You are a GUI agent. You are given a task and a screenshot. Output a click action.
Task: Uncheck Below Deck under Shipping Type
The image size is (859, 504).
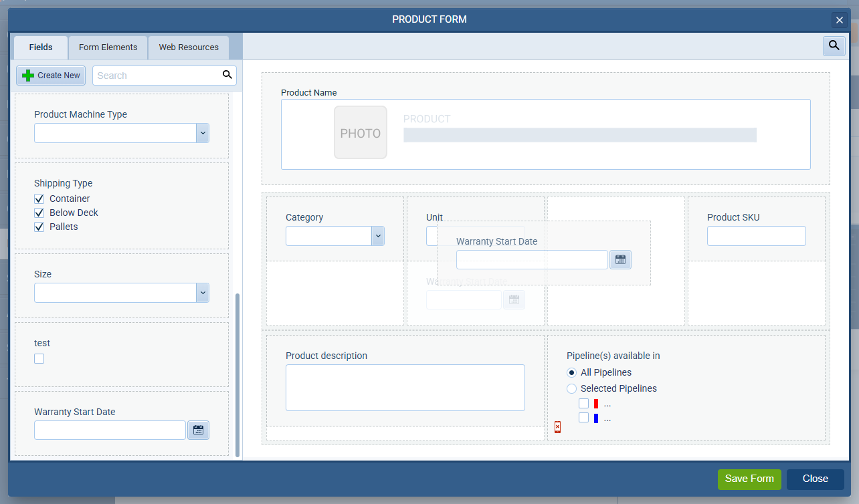point(39,213)
